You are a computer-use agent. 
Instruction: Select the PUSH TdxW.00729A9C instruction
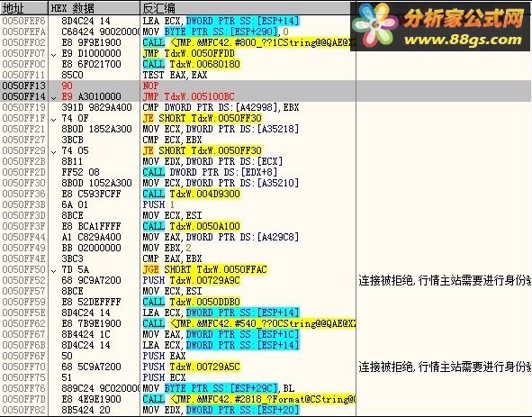[192, 280]
